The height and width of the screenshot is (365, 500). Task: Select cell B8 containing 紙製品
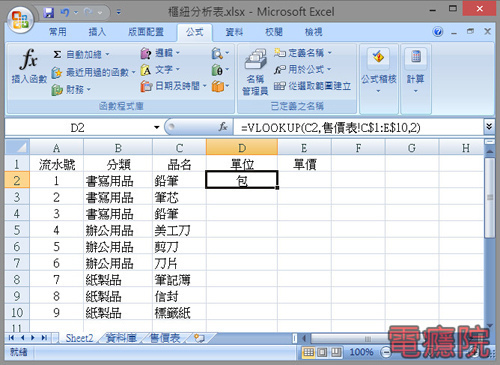pos(118,280)
